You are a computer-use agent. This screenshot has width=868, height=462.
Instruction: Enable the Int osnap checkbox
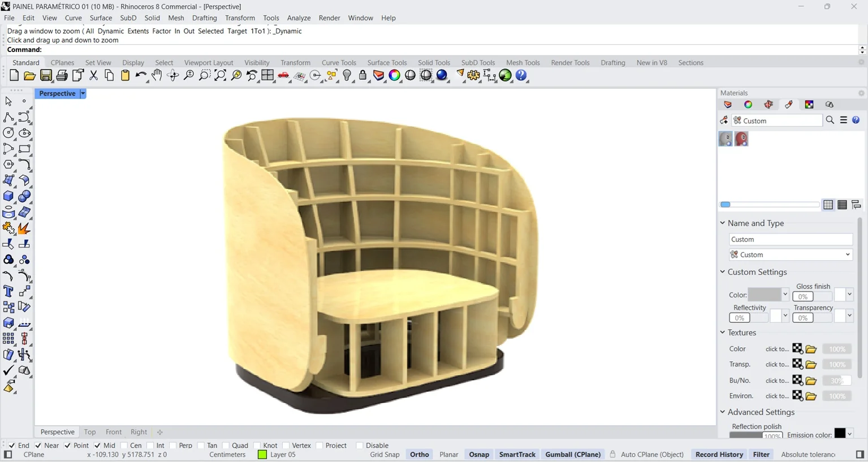tap(150, 446)
